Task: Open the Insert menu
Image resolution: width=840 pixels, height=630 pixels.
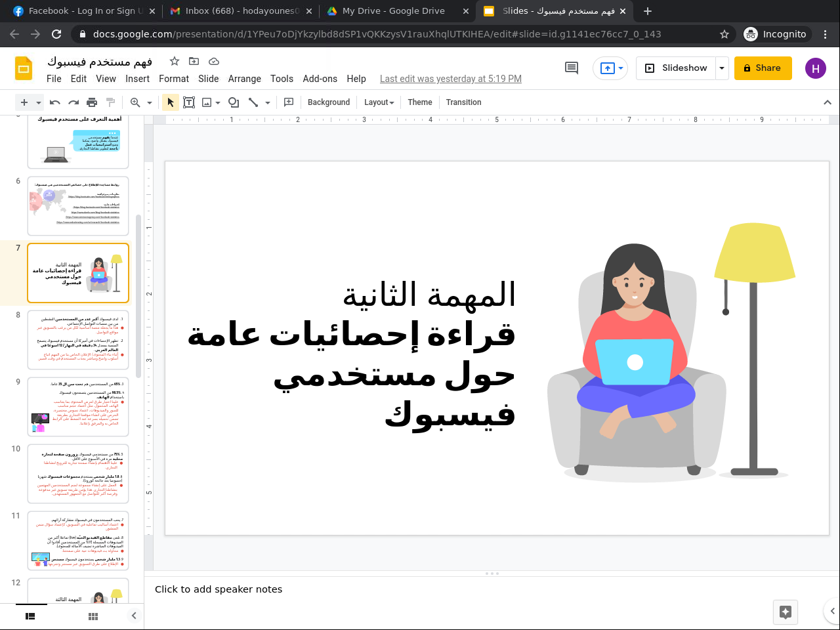Action: [x=138, y=79]
